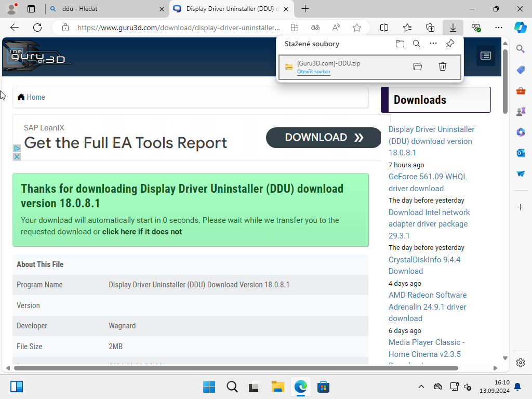The width and height of the screenshot is (532, 399).
Task: Pin the downloads panel
Action: click(450, 44)
